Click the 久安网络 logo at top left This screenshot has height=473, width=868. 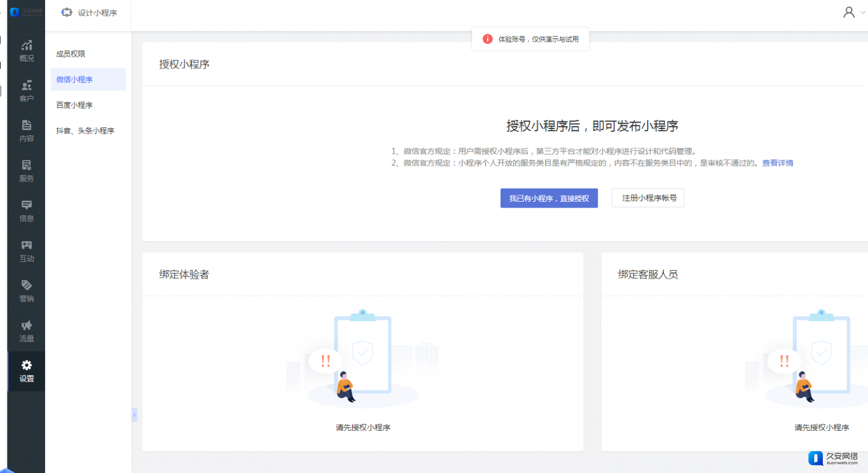(26, 12)
